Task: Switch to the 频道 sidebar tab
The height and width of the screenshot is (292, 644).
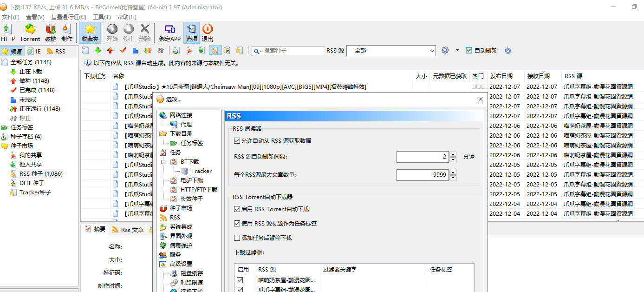Action: [12, 52]
